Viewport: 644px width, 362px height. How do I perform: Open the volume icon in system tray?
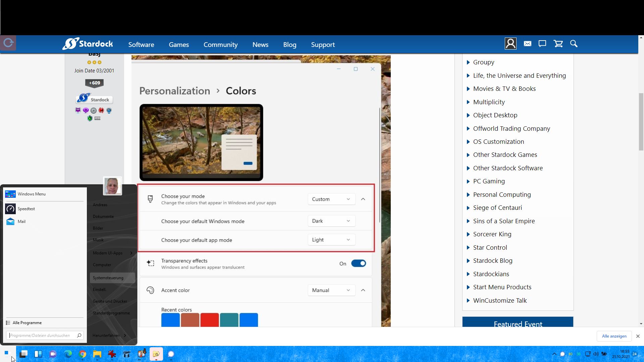(596, 354)
